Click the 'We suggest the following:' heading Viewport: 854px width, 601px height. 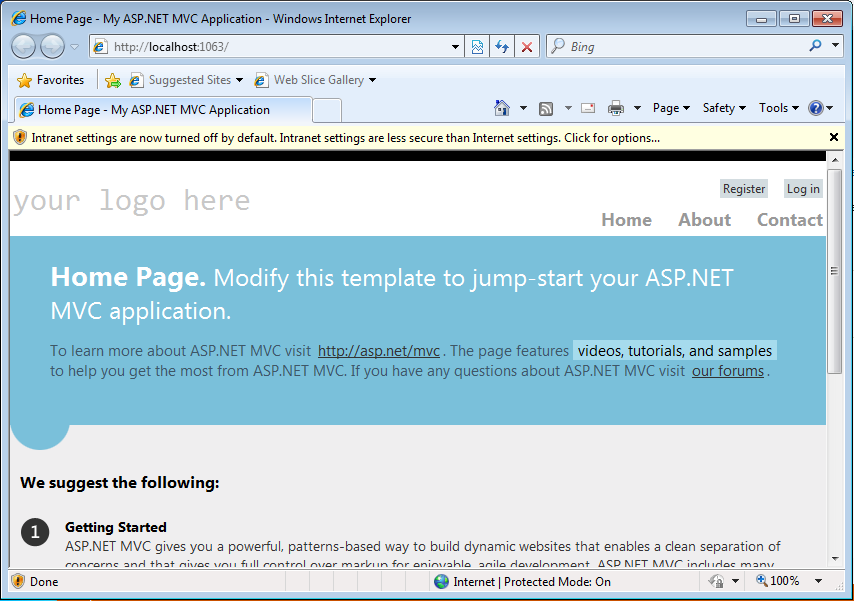click(120, 482)
